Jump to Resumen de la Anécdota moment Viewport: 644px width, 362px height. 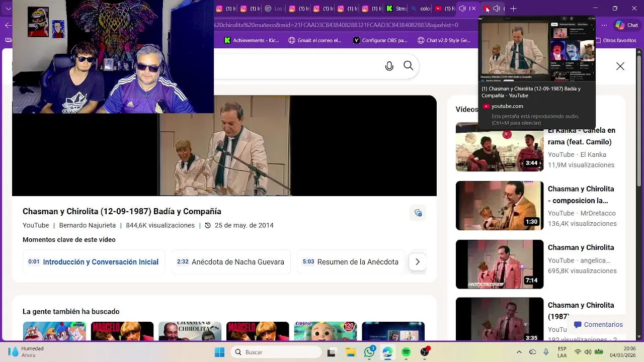pos(351,262)
